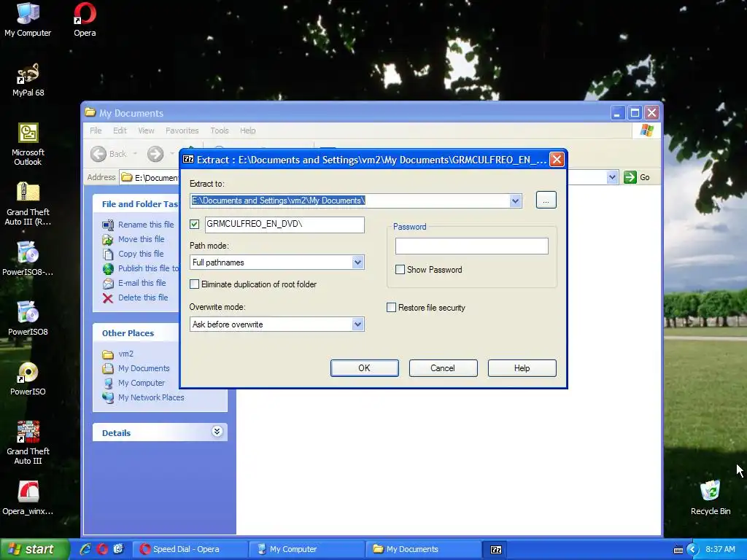Screen dimensions: 747x560
Task: Click the GRMCULFREO_EN_DVD folder name field
Action: pyautogui.click(x=285, y=225)
